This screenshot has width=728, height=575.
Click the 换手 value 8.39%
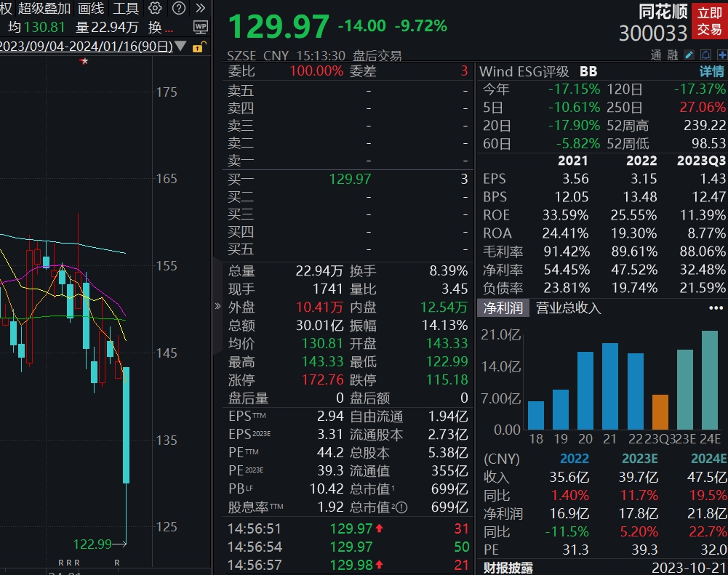pyautogui.click(x=449, y=270)
